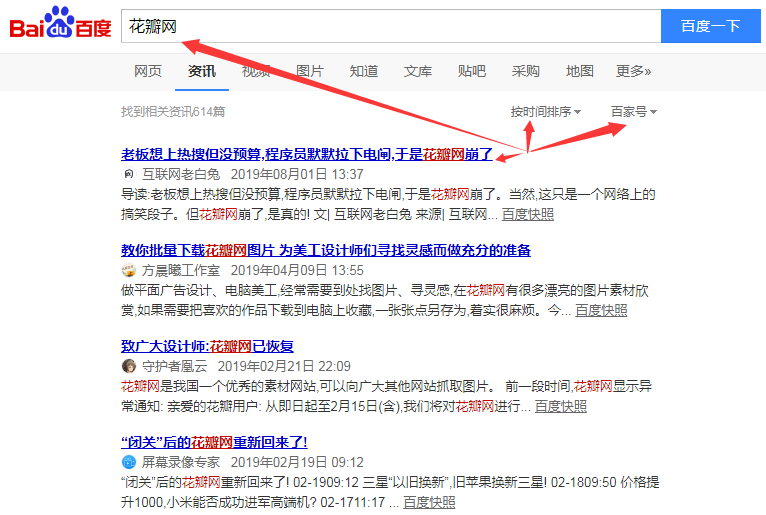Click the result count 找到相关资讯614篇

173,112
